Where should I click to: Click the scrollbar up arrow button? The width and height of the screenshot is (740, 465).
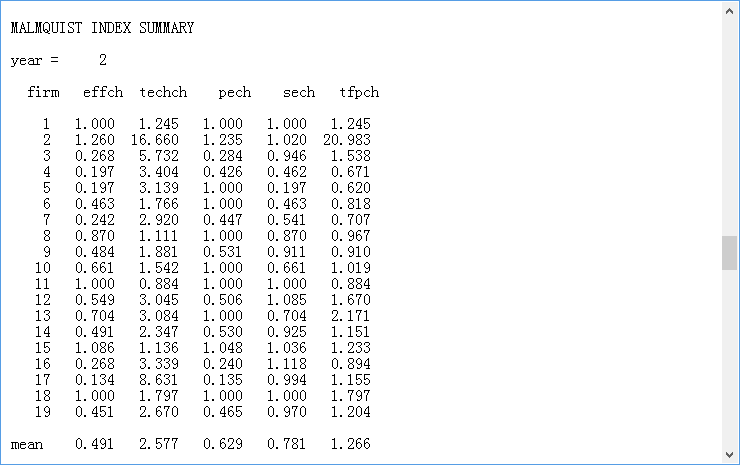730,10
